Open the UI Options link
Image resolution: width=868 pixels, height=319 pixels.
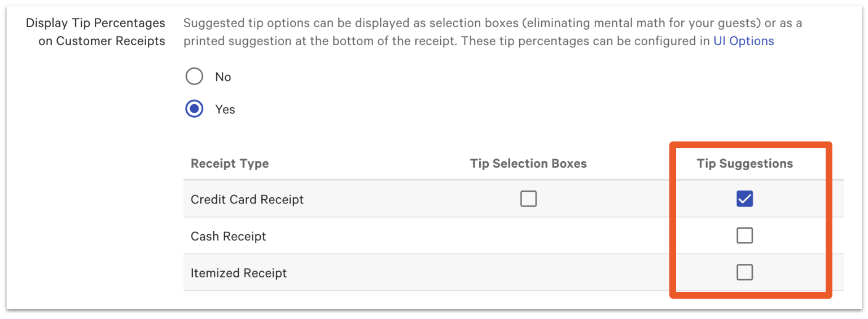pyautogui.click(x=743, y=41)
